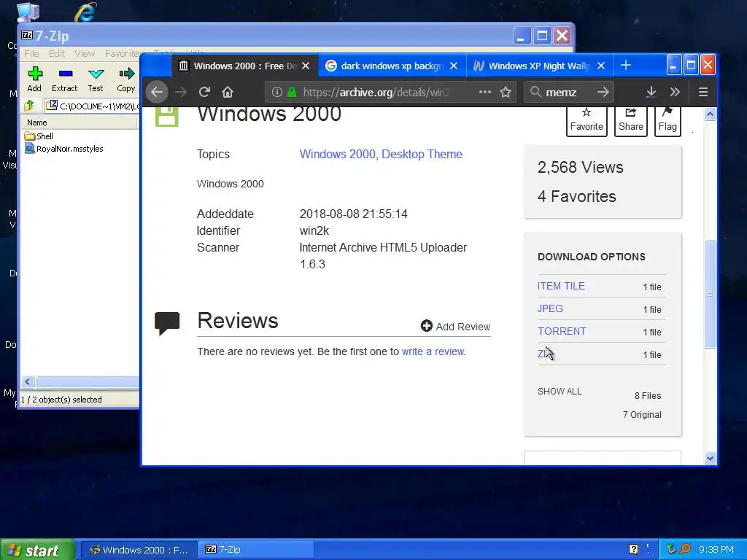The width and height of the screenshot is (747, 560).
Task: Download the TORRENT file
Action: 562,331
